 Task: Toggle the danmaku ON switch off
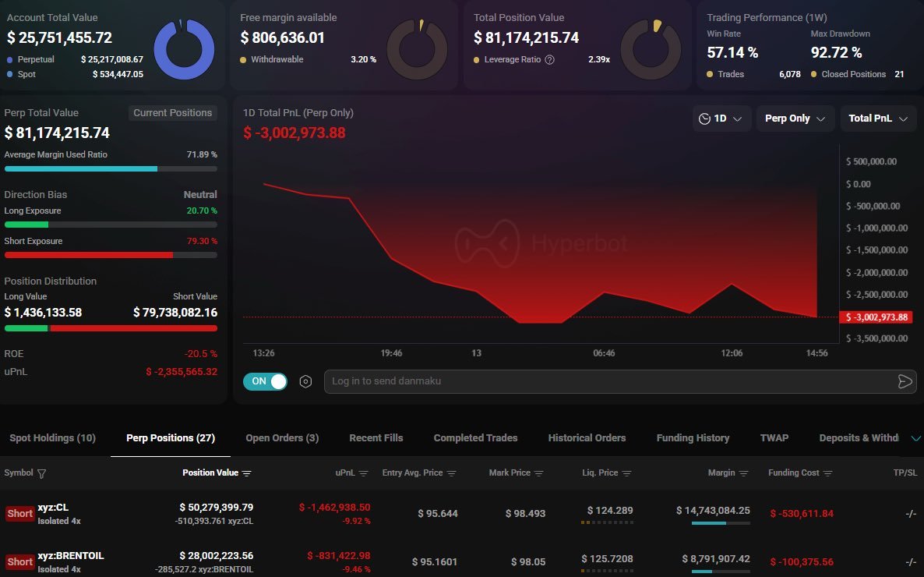coord(265,381)
